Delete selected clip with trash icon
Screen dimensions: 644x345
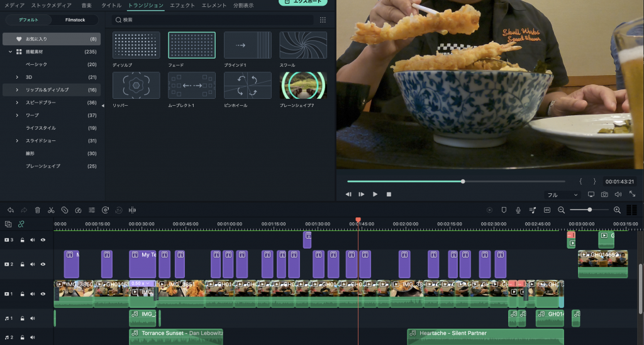[37, 210]
